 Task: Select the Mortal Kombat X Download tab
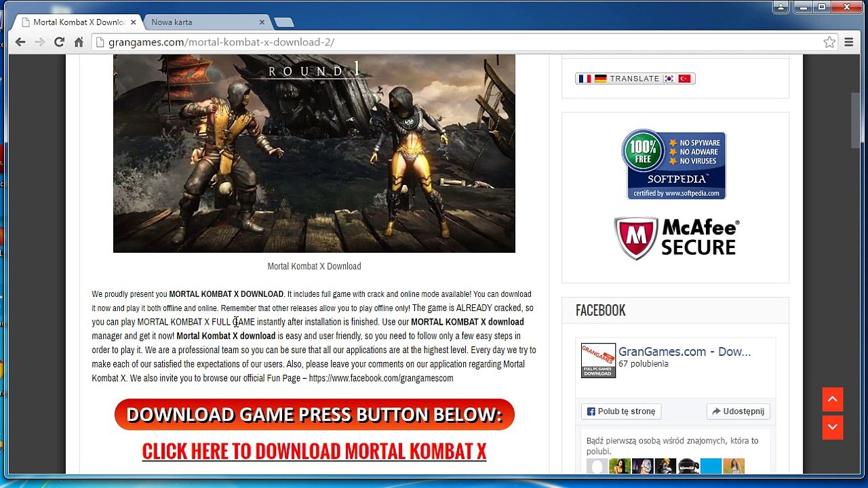[x=76, y=22]
